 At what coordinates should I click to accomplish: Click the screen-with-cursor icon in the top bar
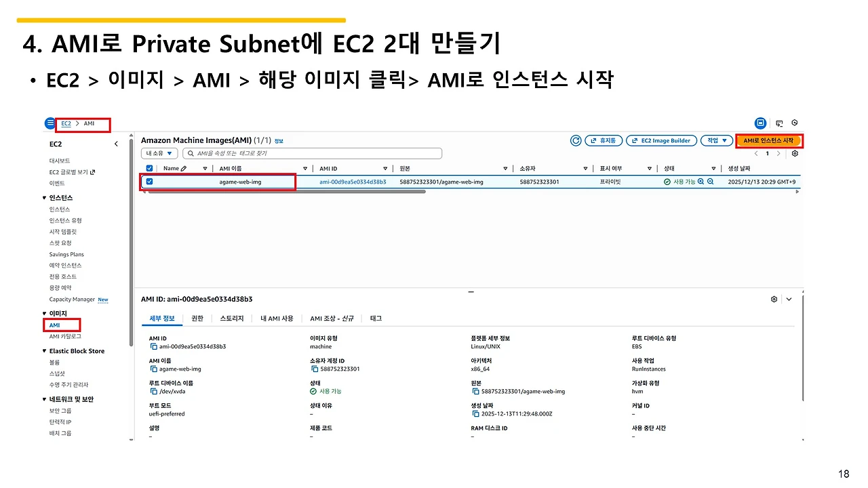click(779, 123)
